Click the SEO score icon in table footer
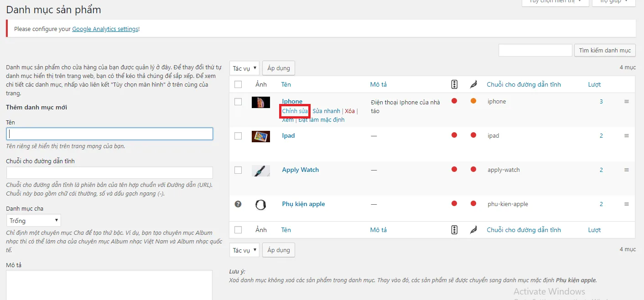The image size is (644, 300). point(454,230)
